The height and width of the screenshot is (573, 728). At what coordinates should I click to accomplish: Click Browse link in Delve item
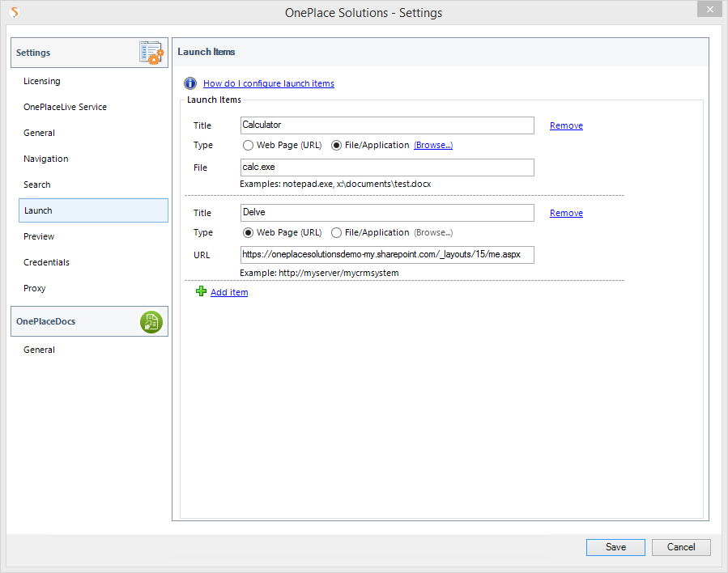[433, 232]
